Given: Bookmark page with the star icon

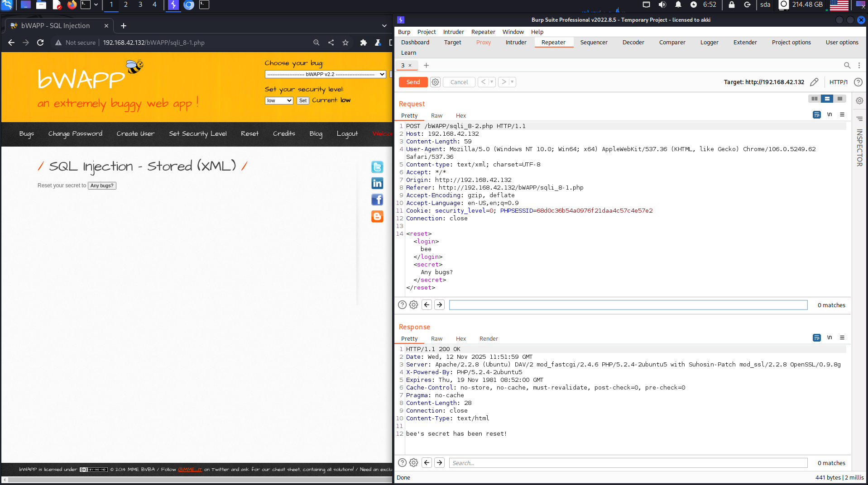Looking at the screenshot, I should (345, 43).
